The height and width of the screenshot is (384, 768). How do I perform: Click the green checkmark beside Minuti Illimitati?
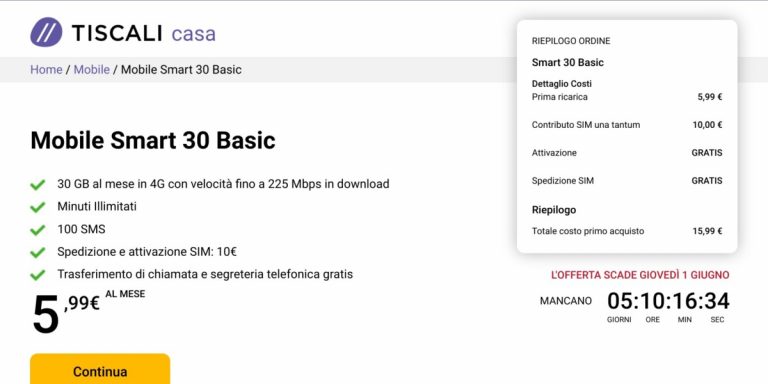click(x=38, y=207)
